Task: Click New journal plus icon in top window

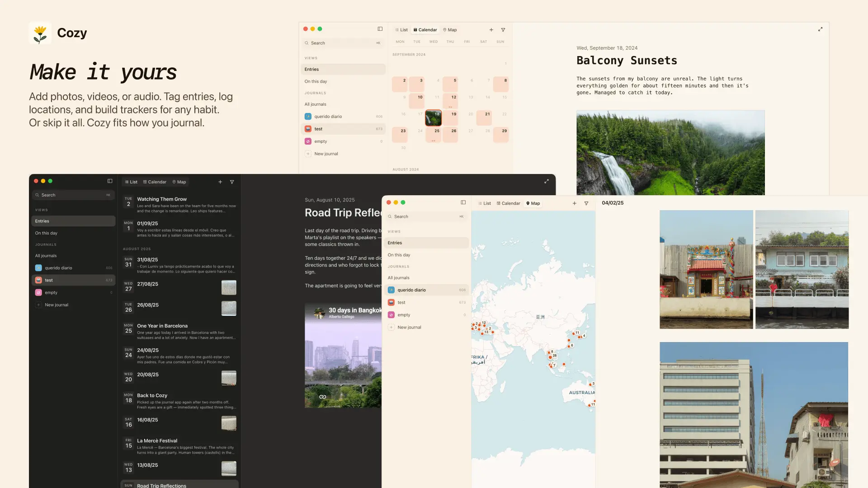Action: [308, 154]
